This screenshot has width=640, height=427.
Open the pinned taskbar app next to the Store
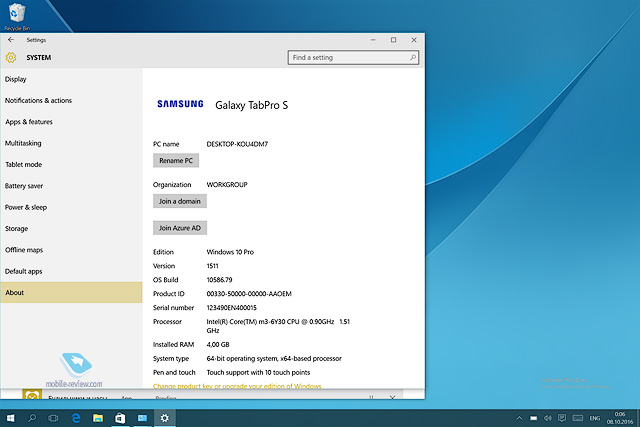pyautogui.click(x=142, y=418)
